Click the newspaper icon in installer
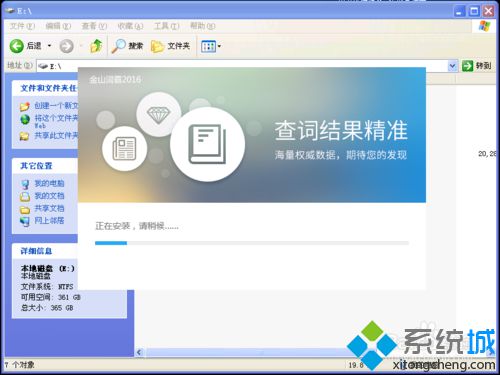This screenshot has height=375, width=500. tap(124, 149)
